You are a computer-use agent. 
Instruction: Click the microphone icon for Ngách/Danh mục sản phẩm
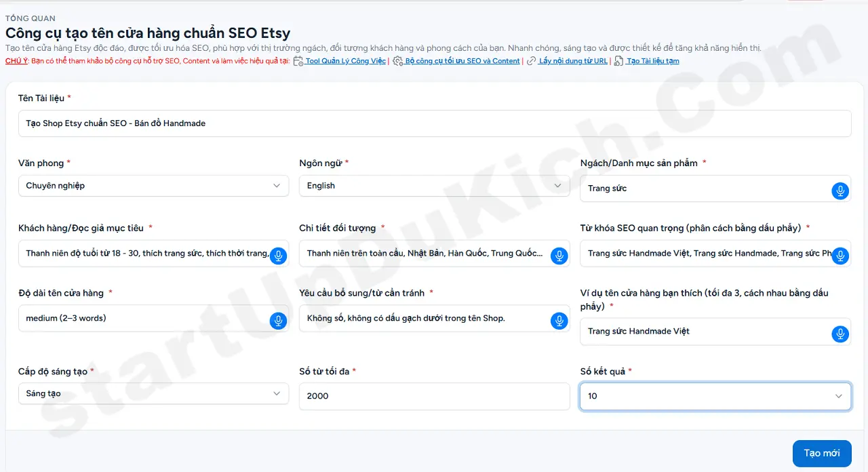840,191
